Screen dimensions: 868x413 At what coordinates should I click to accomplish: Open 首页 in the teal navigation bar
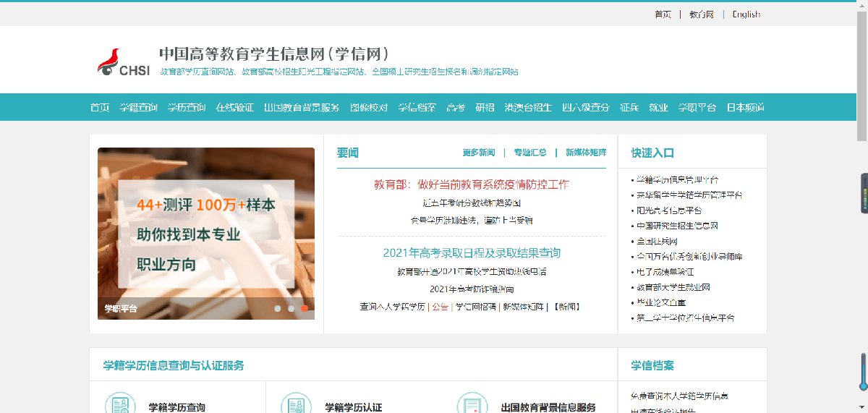click(100, 107)
